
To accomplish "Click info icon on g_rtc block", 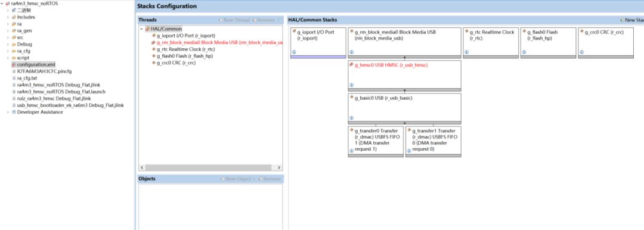I will (466, 52).
